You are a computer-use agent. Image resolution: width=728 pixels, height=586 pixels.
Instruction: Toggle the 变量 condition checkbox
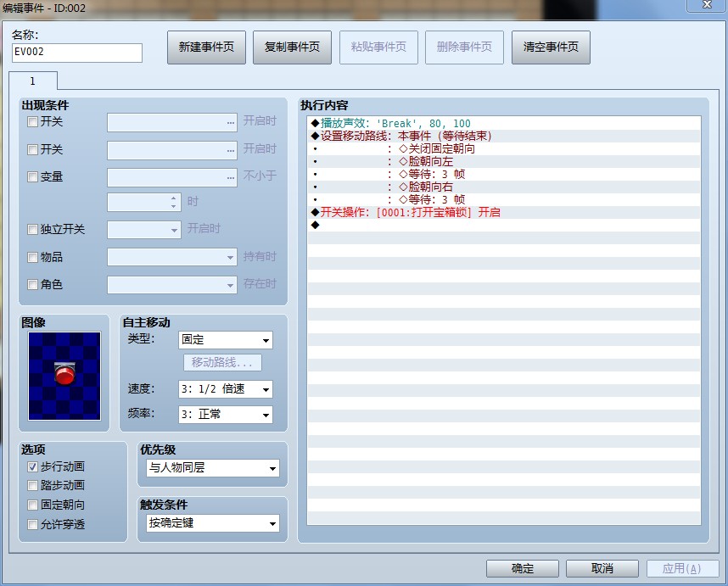tap(33, 177)
